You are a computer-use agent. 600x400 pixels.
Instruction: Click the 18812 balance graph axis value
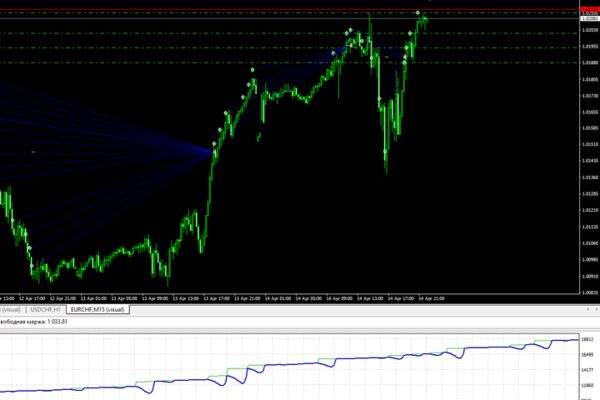coord(587,339)
